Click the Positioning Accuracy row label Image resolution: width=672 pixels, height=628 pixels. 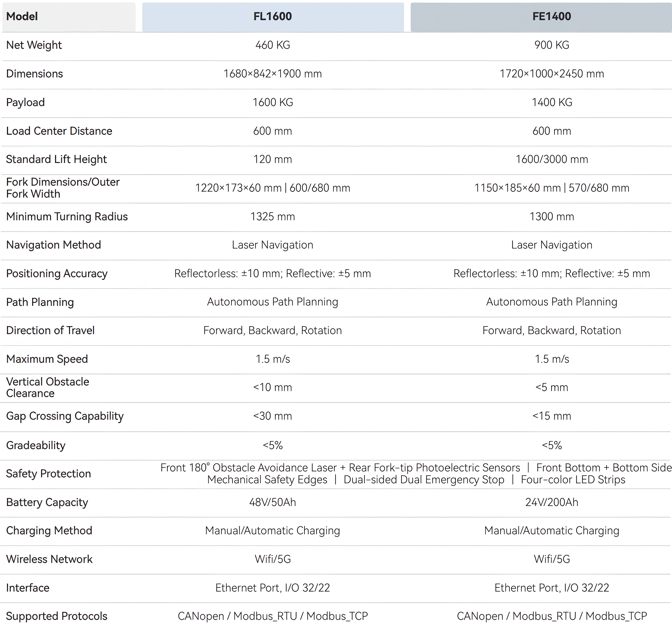click(57, 274)
